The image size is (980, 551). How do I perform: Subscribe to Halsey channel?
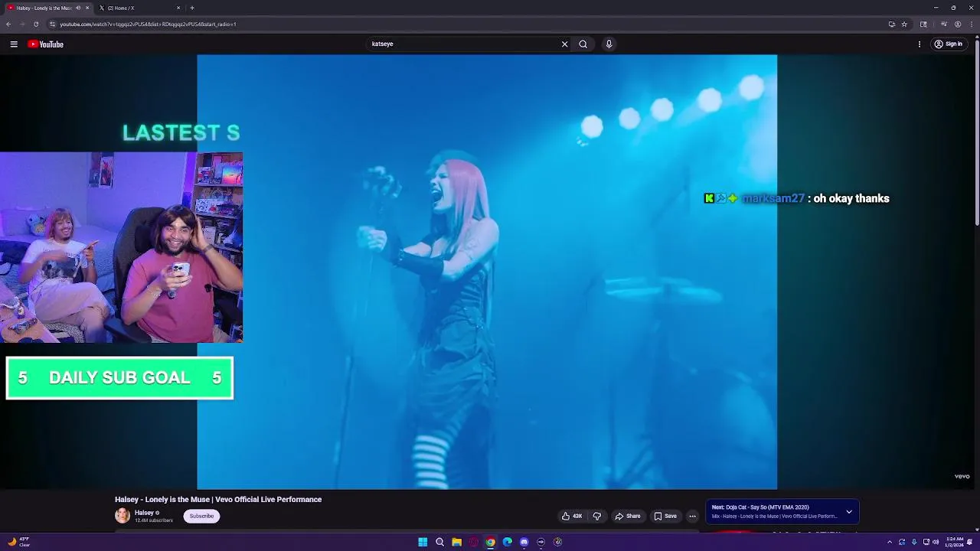pos(201,516)
